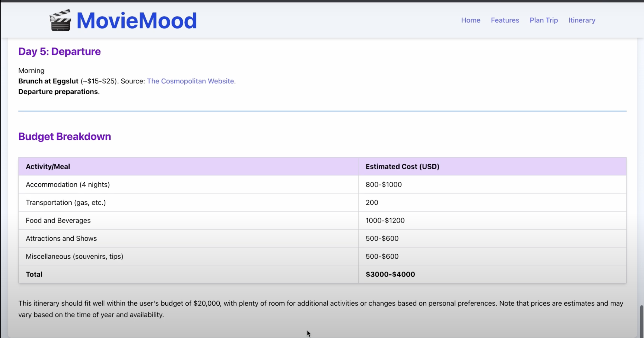This screenshot has width=644, height=338.
Task: Click the $3000-$4000 total cost cell
Action: coord(390,274)
